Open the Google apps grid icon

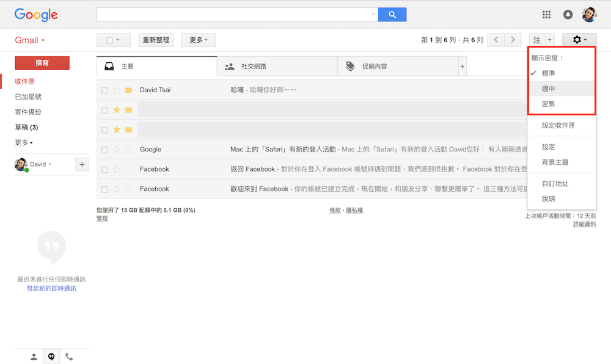547,15
